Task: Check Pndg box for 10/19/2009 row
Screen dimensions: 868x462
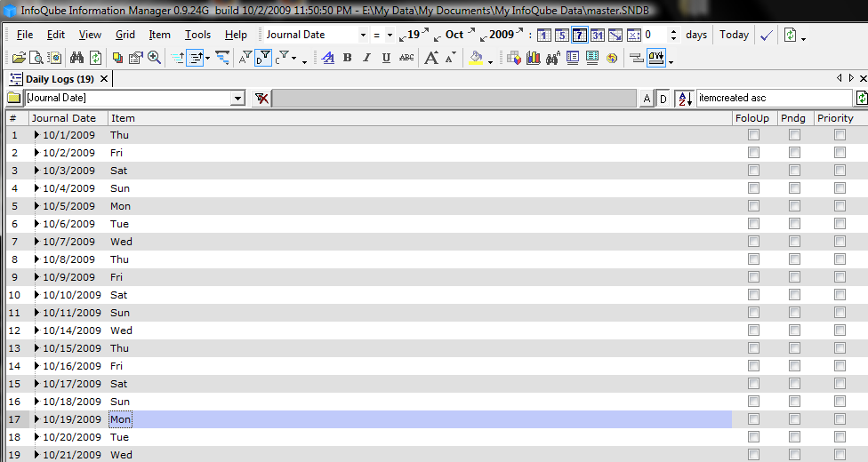Action: pos(794,418)
